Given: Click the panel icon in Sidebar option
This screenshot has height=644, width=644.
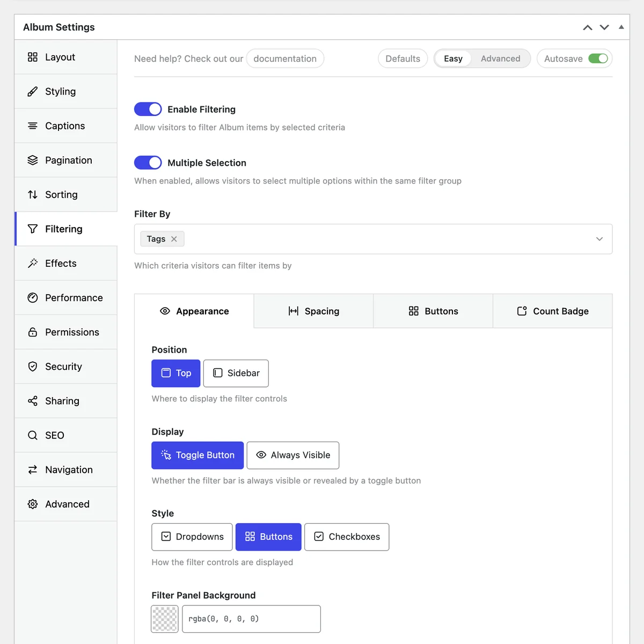Looking at the screenshot, I should [218, 372].
